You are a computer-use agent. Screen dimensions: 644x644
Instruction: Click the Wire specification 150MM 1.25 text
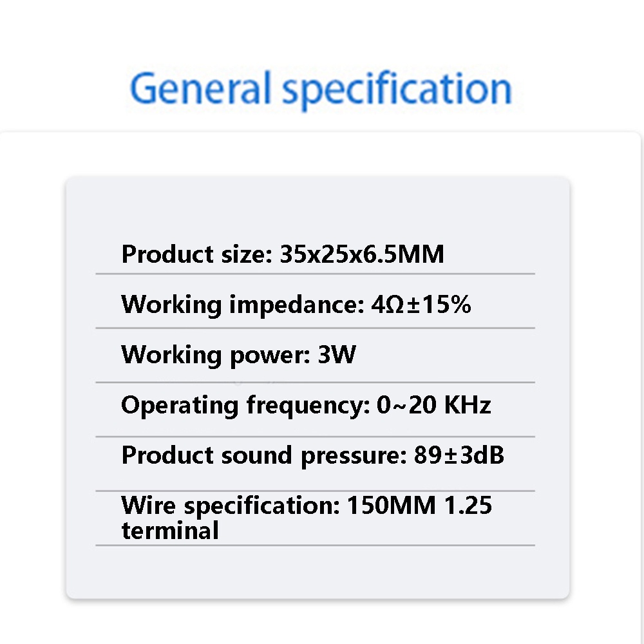307,505
